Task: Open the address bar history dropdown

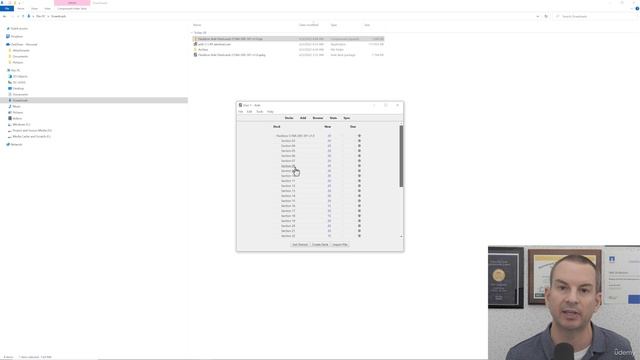Action: pos(538,16)
